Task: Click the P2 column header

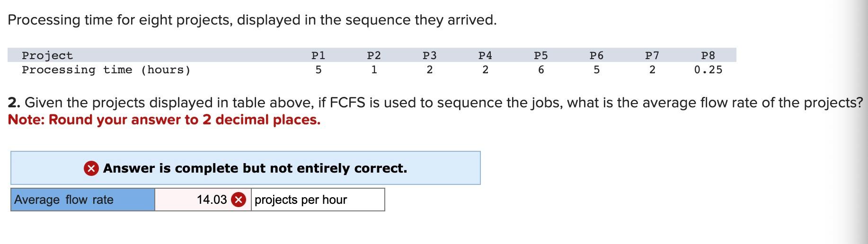Action: pyautogui.click(x=374, y=55)
